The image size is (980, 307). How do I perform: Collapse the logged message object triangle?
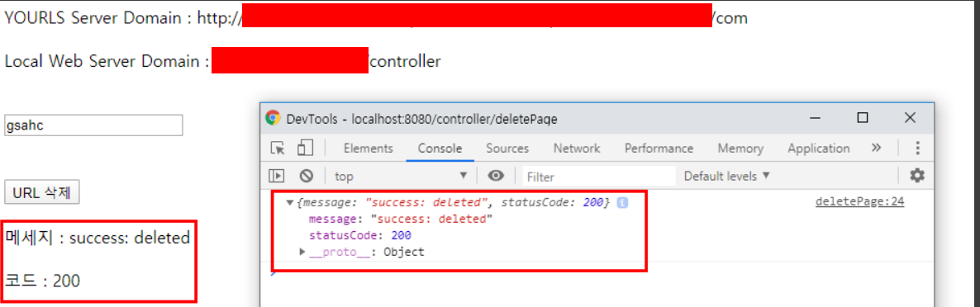click(x=289, y=203)
